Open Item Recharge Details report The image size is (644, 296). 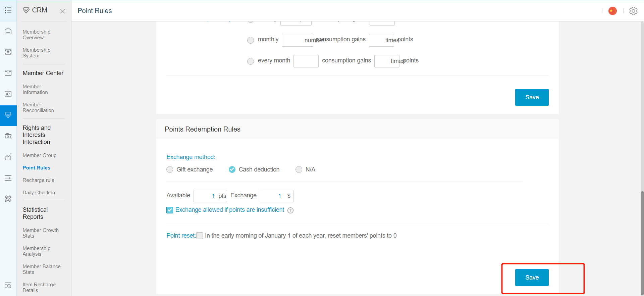(39, 287)
